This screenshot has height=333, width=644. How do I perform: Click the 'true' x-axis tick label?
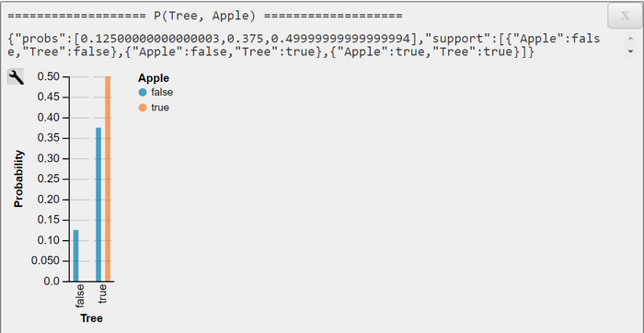click(103, 294)
